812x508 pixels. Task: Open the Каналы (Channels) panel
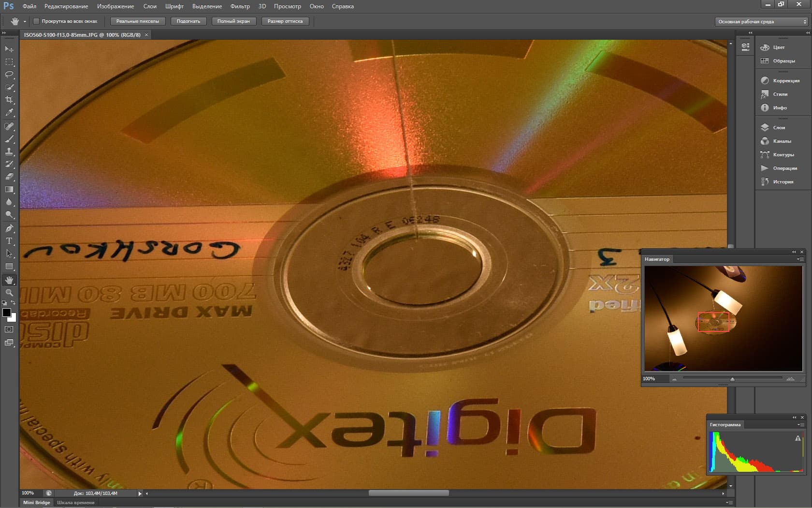click(783, 141)
